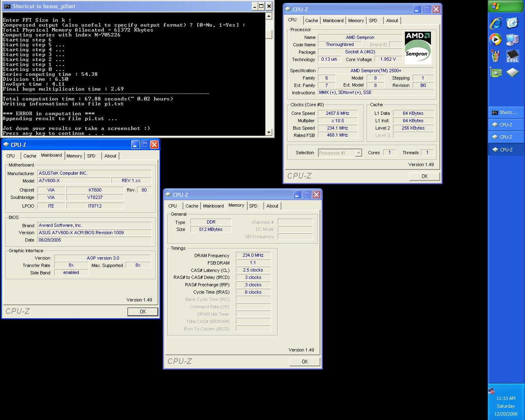Viewport: 525px width, 420px height.
Task: Open Cache tab in Memory CPU-Z window
Action: tap(192, 206)
